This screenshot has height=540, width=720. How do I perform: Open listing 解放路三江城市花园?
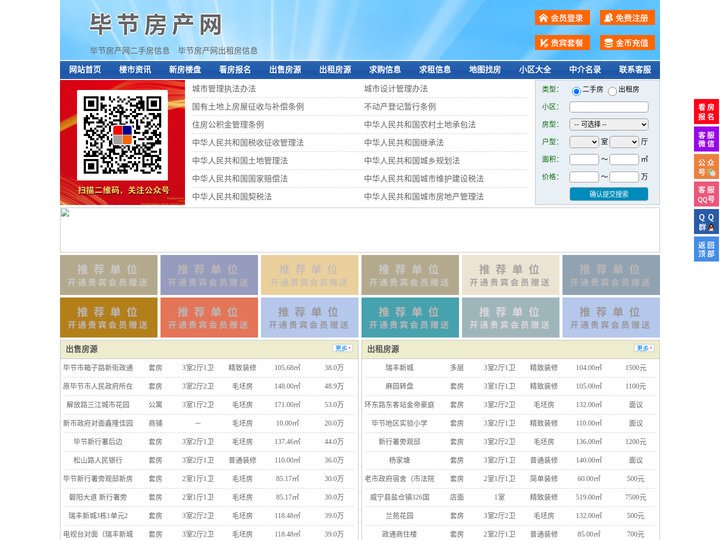[x=98, y=405]
